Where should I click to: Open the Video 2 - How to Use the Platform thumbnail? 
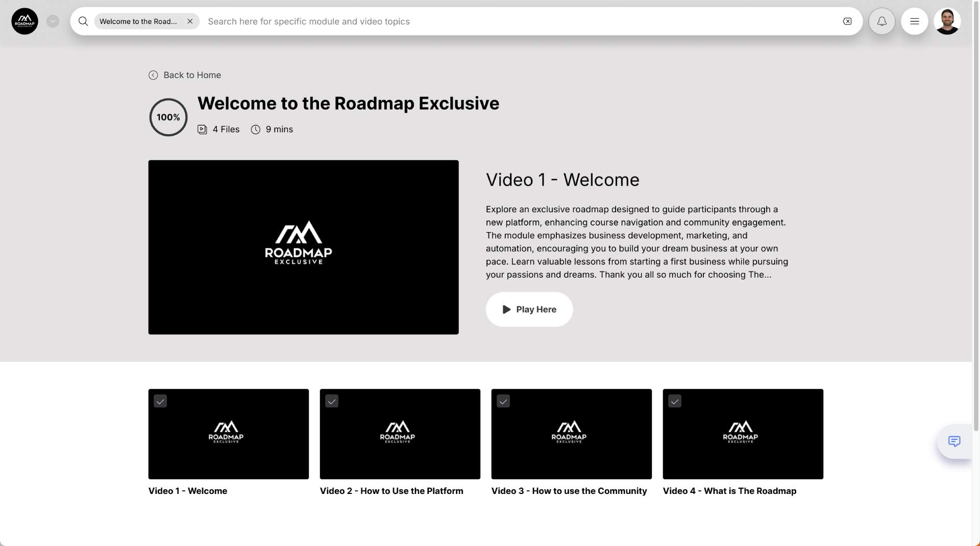tap(400, 434)
